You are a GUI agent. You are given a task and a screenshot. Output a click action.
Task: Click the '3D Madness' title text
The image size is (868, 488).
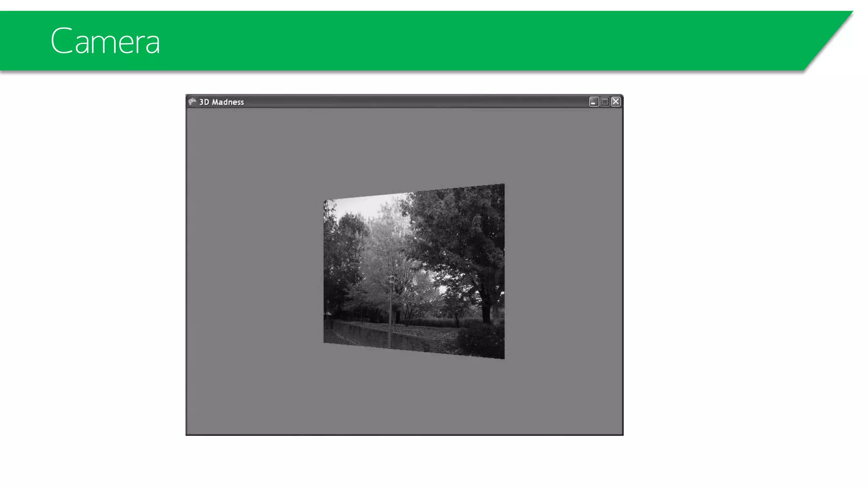click(x=222, y=102)
